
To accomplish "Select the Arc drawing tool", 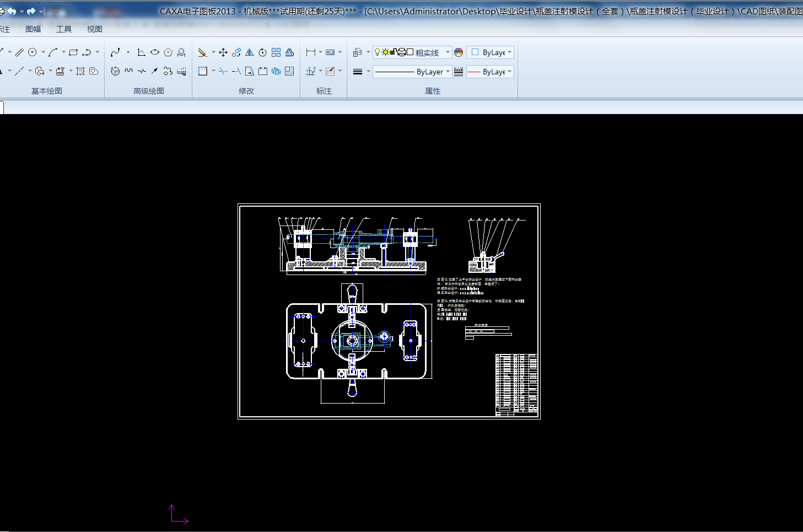I will 53,52.
